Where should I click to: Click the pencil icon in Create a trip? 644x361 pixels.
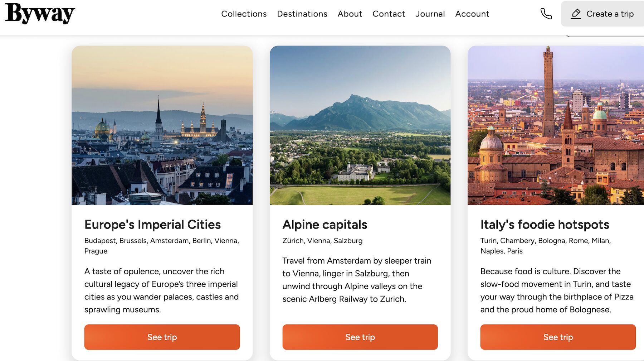pyautogui.click(x=576, y=14)
